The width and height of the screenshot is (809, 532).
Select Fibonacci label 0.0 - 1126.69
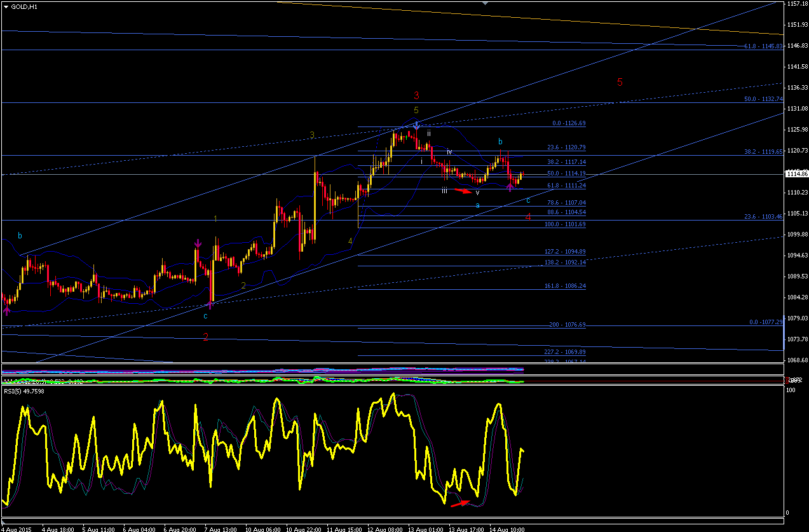pos(568,123)
